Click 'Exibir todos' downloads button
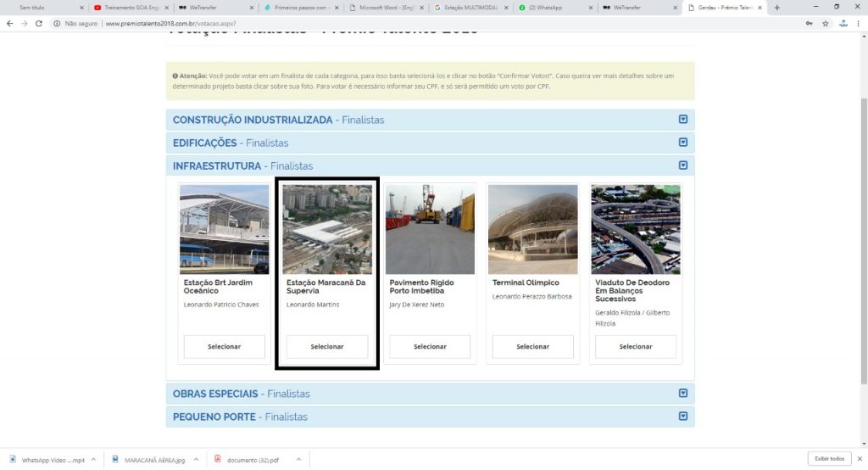 coord(829,459)
